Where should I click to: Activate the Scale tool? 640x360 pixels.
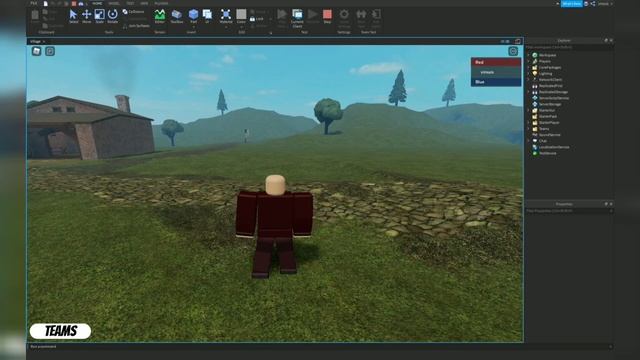(100, 16)
